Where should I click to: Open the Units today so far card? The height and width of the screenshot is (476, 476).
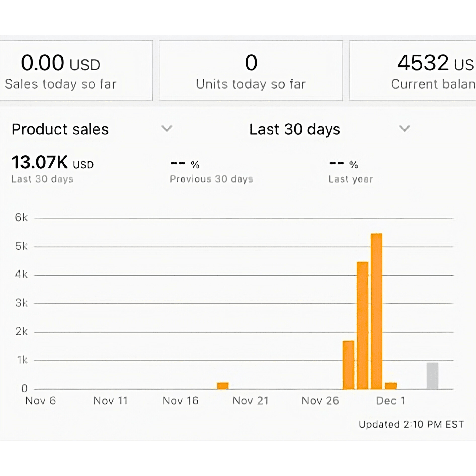[x=251, y=70]
